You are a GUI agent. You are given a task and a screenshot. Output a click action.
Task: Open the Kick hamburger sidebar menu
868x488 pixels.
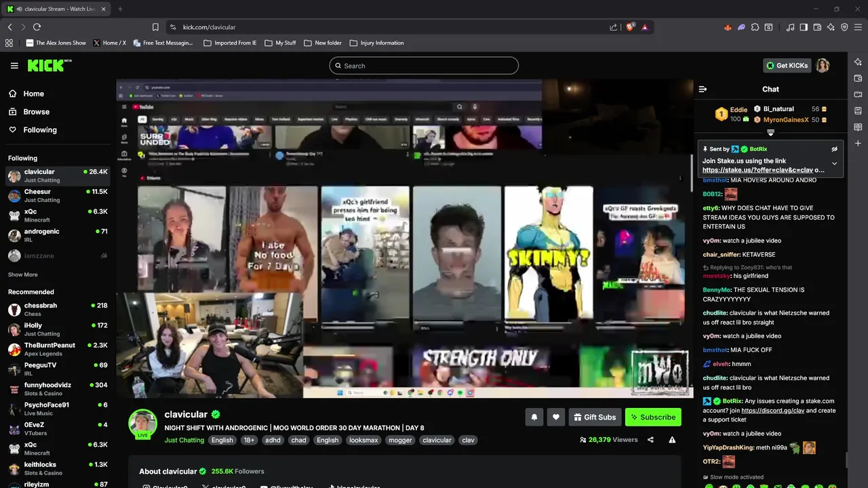pos(14,66)
